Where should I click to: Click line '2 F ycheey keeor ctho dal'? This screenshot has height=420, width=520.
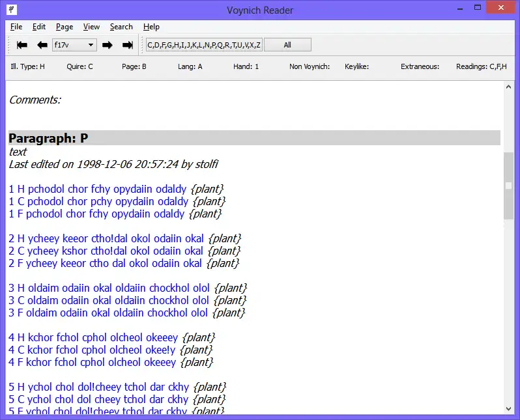124,263
